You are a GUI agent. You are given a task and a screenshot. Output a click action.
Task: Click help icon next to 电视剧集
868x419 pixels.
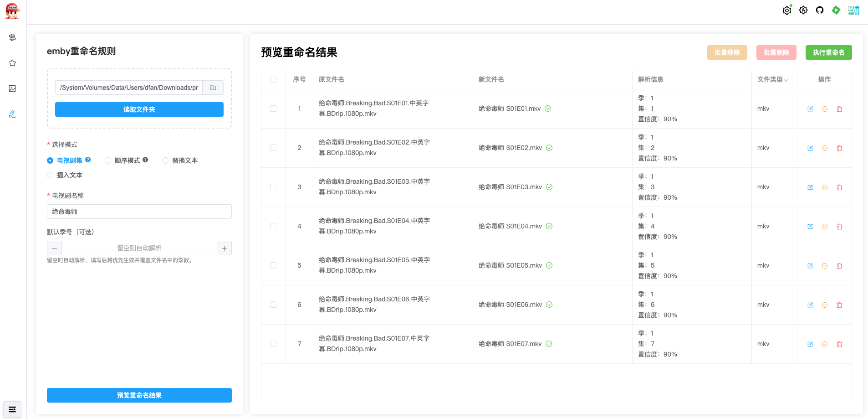point(88,160)
